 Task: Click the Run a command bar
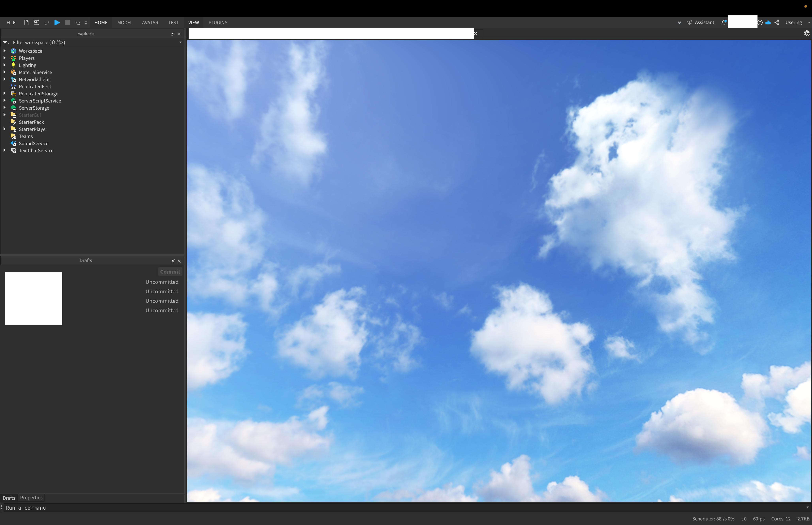(404, 508)
